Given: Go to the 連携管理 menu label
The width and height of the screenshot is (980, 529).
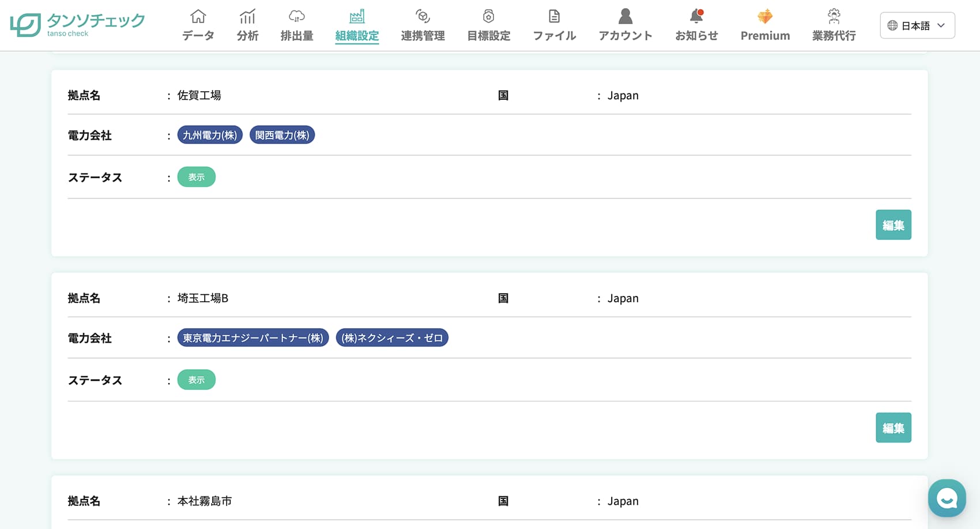Looking at the screenshot, I should pos(423,36).
